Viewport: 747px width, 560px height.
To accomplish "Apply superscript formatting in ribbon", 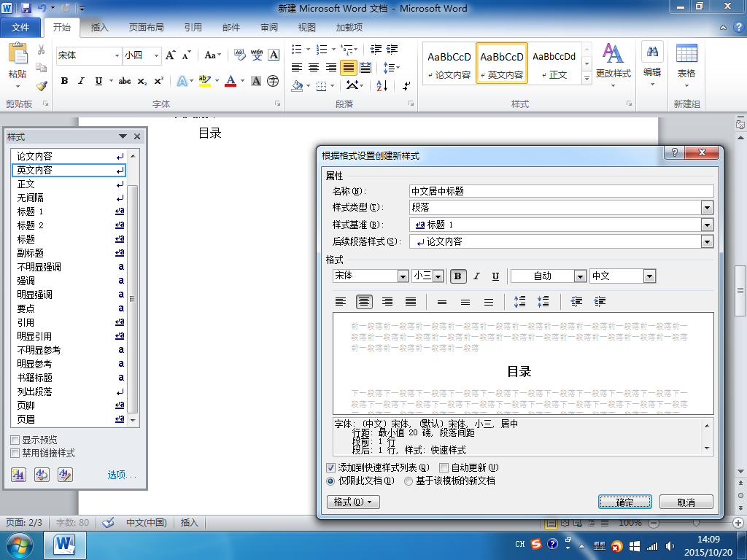I will pos(158,81).
